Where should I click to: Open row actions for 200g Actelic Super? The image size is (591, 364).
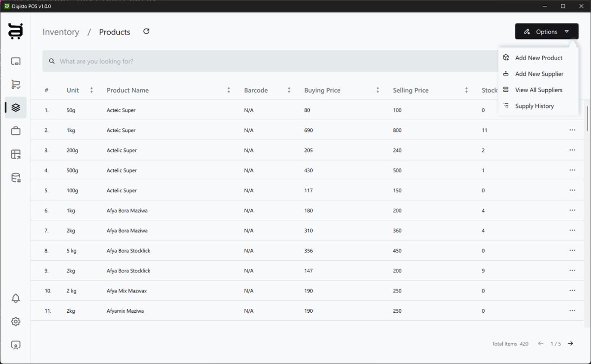coord(572,150)
